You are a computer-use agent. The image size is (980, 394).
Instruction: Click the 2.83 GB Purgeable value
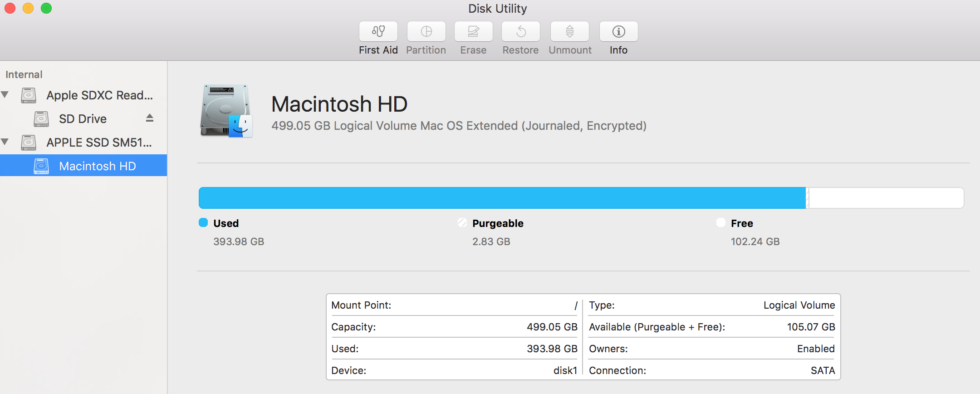[491, 241]
